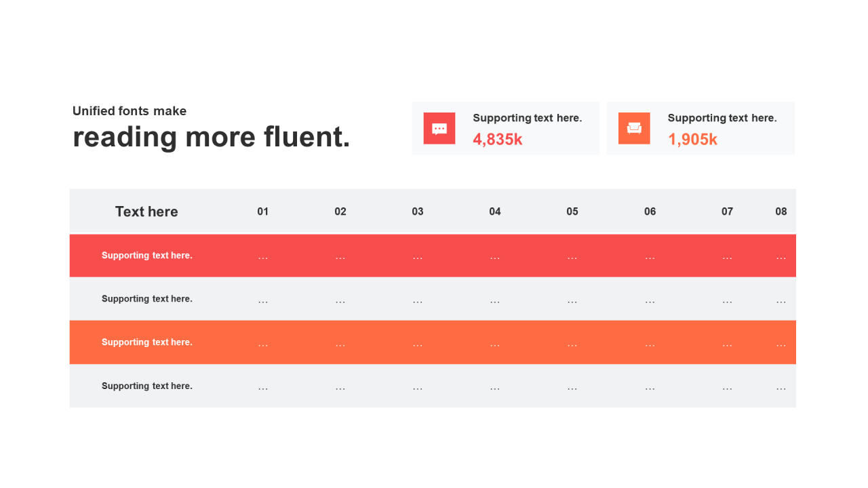Click the red row's cell under column 04
868x488 pixels.
click(495, 258)
